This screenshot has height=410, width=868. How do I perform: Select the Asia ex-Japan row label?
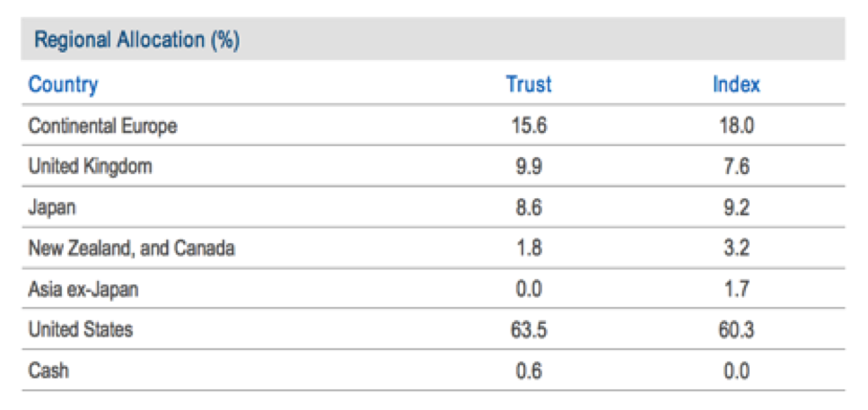pyautogui.click(x=83, y=289)
